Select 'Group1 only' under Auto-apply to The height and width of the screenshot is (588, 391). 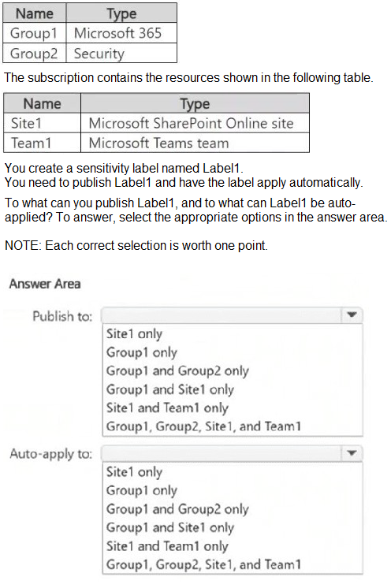tap(141, 490)
